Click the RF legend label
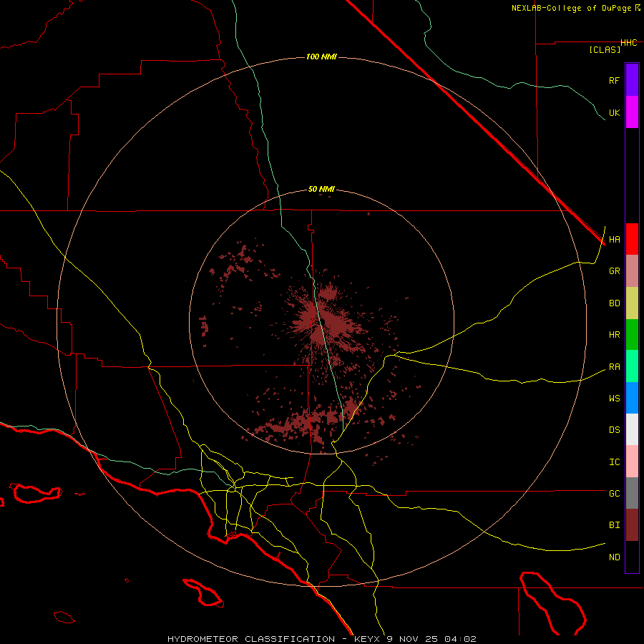The width and height of the screenshot is (644, 644). coord(614,80)
